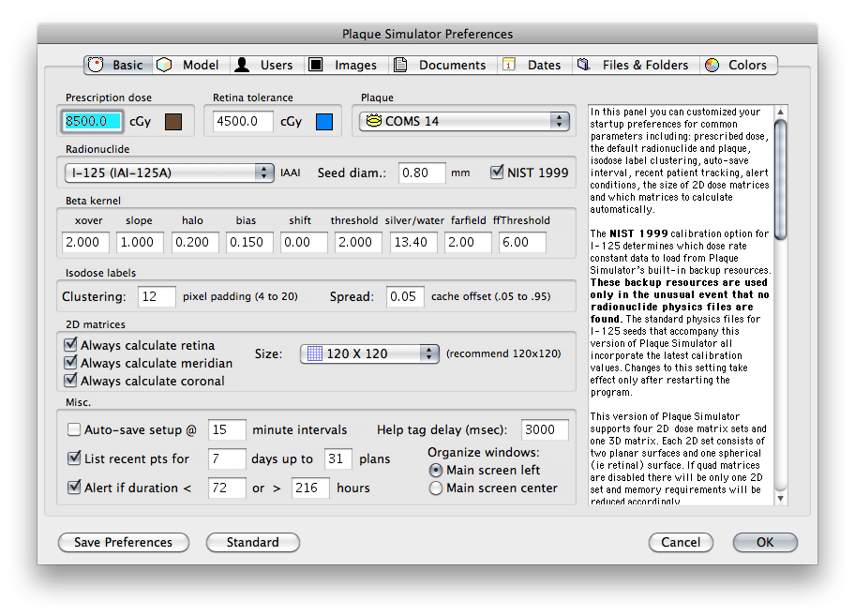
Task: Click the Users tab silhouette icon
Action: coord(242,65)
